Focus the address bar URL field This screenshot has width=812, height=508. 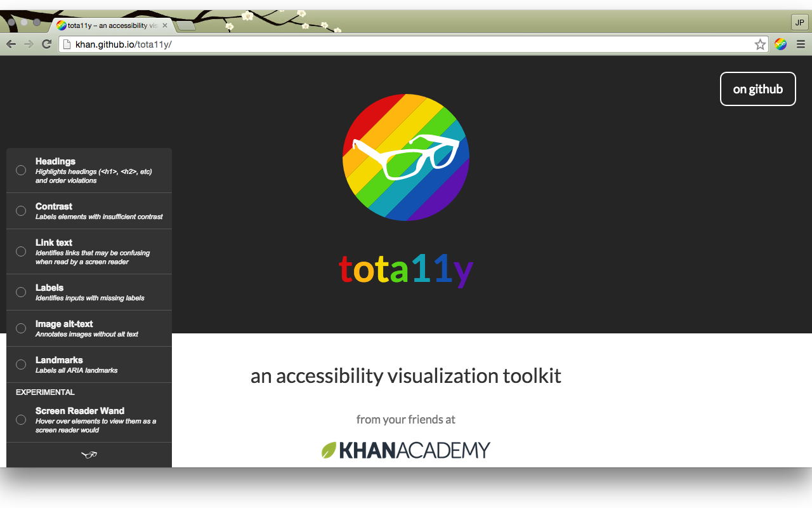coord(412,44)
